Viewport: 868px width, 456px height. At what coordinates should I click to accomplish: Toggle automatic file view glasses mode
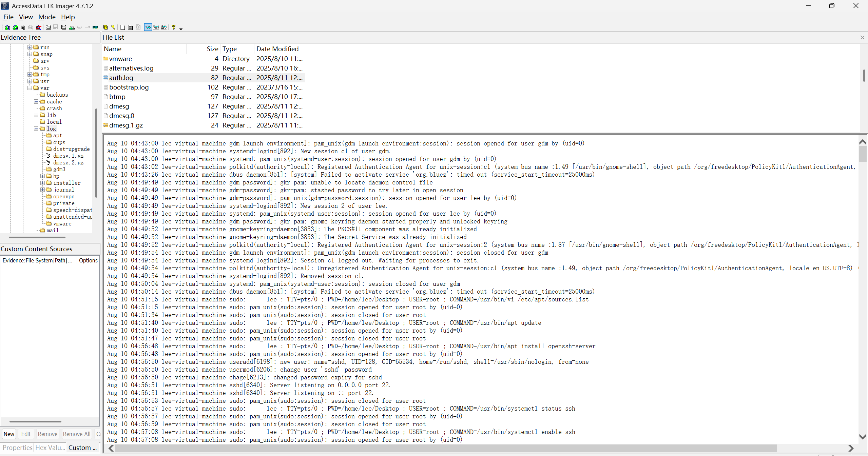pos(148,27)
